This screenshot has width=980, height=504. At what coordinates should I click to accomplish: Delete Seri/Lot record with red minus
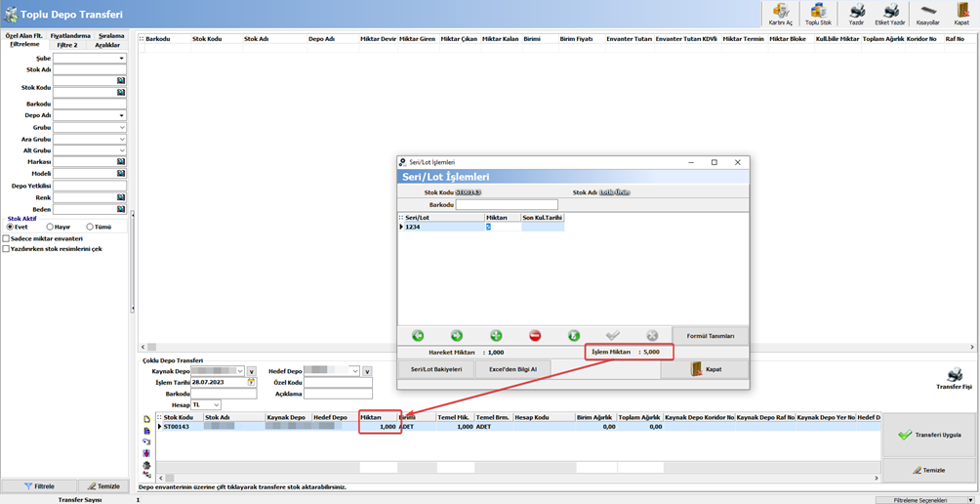pos(535,336)
